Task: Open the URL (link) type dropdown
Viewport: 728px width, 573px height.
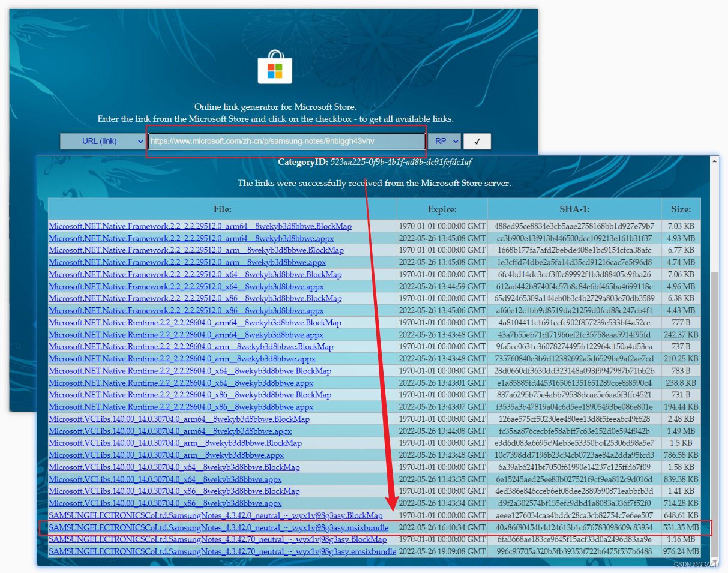Action: (102, 142)
